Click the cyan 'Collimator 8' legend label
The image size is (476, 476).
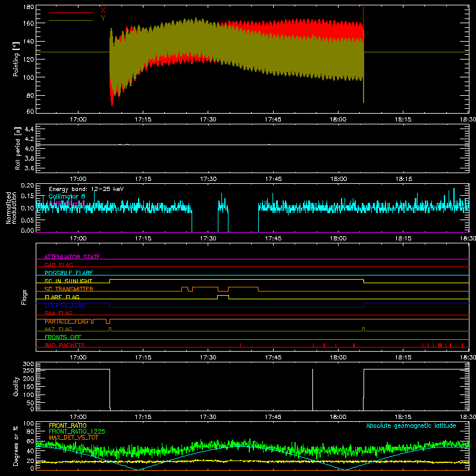[67, 196]
